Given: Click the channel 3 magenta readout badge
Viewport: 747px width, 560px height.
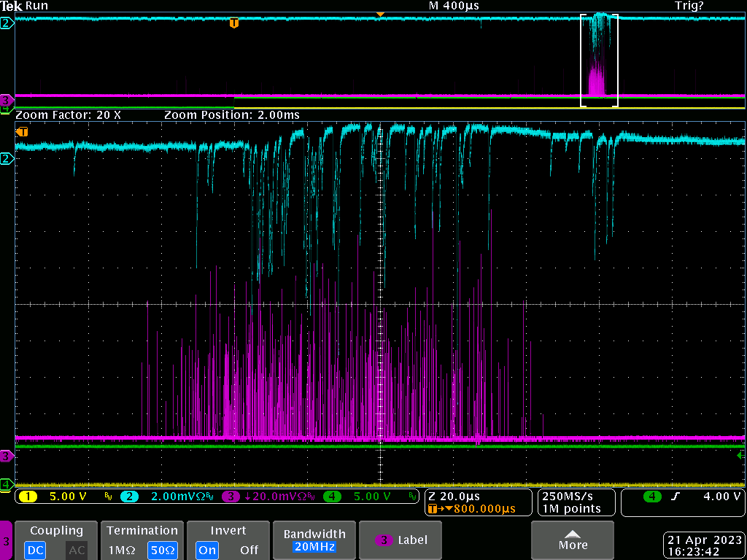Looking at the screenshot, I should coord(231,497).
